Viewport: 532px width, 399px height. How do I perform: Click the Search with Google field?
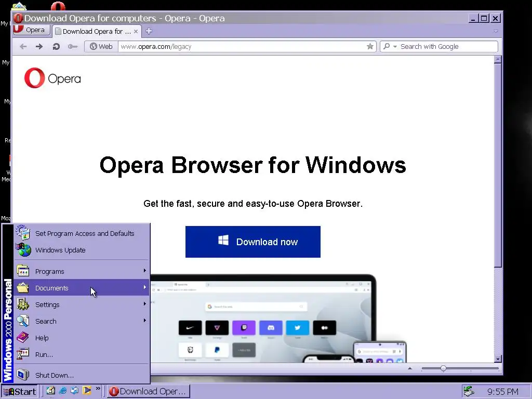[x=448, y=46]
